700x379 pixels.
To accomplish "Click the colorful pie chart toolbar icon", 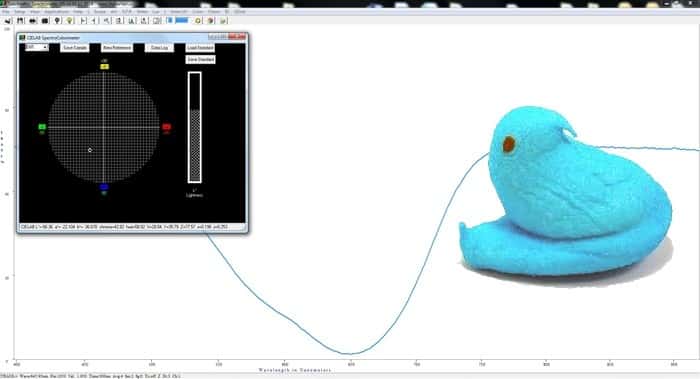I will pyautogui.click(x=210, y=21).
